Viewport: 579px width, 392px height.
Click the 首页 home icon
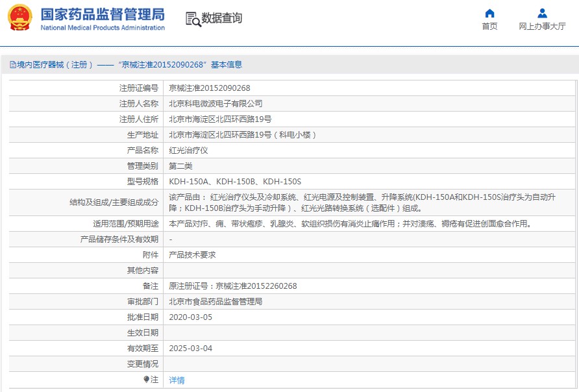click(489, 13)
